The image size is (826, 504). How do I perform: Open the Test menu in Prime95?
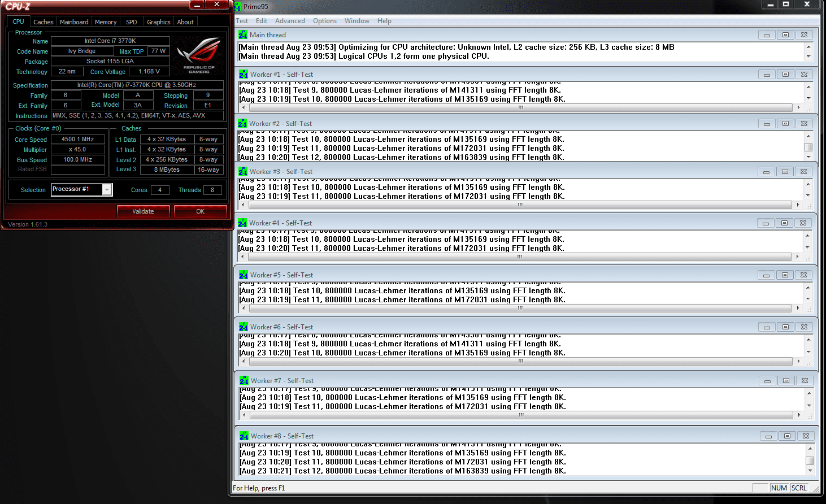(242, 21)
